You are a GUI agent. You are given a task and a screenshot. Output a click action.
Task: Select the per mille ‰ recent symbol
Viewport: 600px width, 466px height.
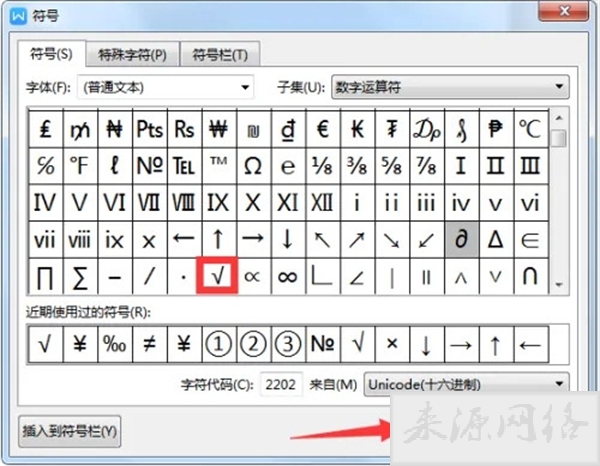point(114,344)
